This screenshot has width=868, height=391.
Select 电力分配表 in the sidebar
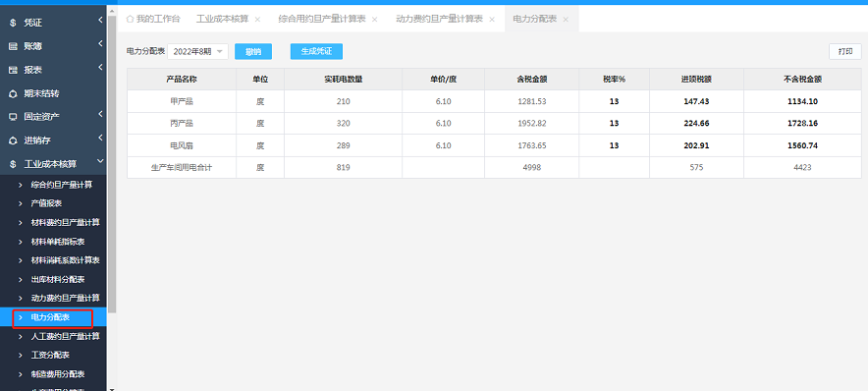pyautogui.click(x=53, y=317)
